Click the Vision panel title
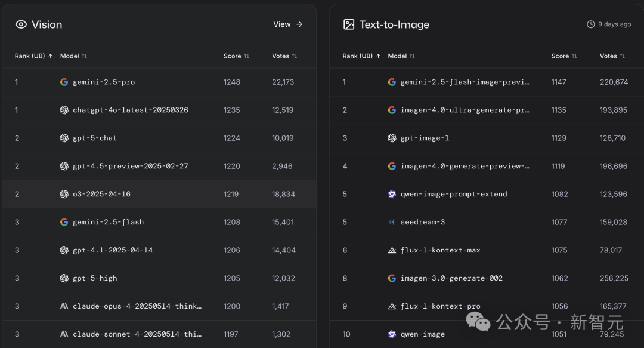The image size is (644, 348). tap(47, 24)
